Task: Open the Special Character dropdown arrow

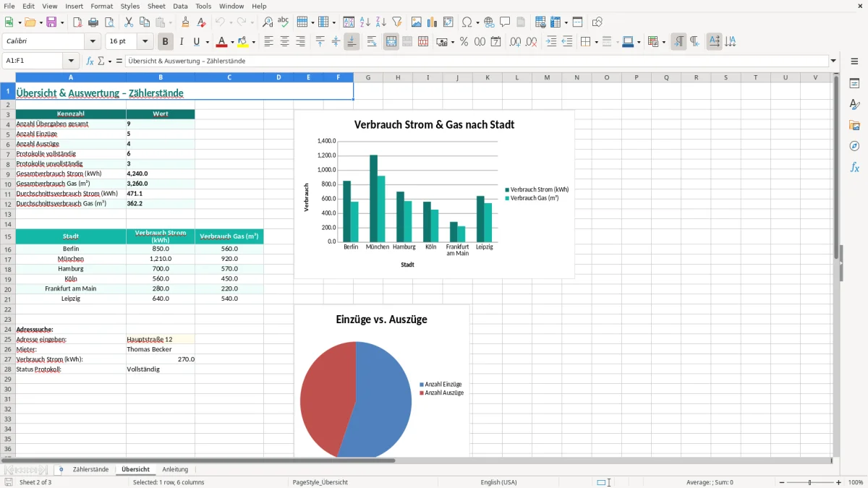Action: [x=476, y=22]
